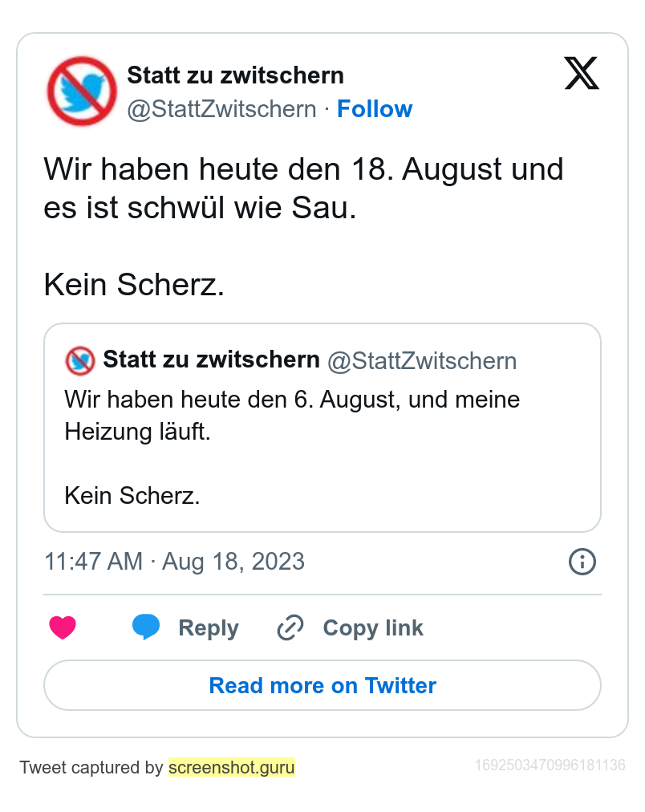Screen dimensions: 645x812
Task: Click the main tweet text about 18. August
Action: 303,189
